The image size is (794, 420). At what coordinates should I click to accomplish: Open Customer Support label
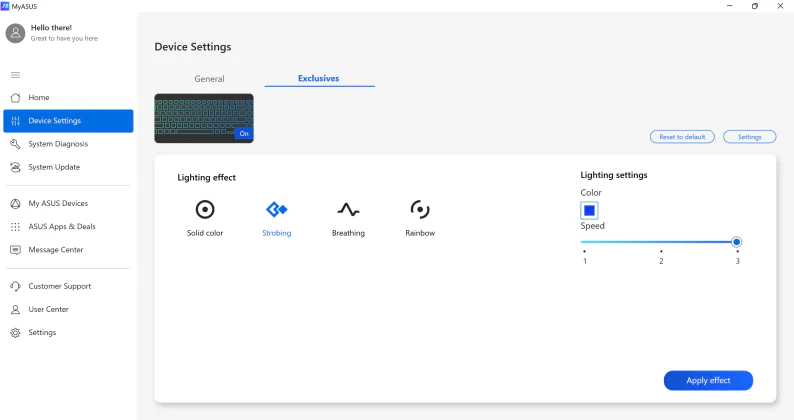(60, 286)
